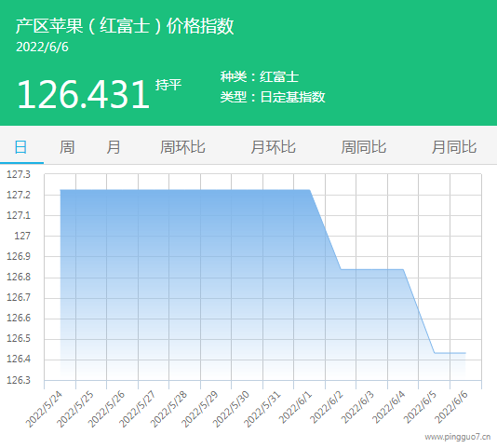Switch to the 月 monthly tab

click(114, 147)
